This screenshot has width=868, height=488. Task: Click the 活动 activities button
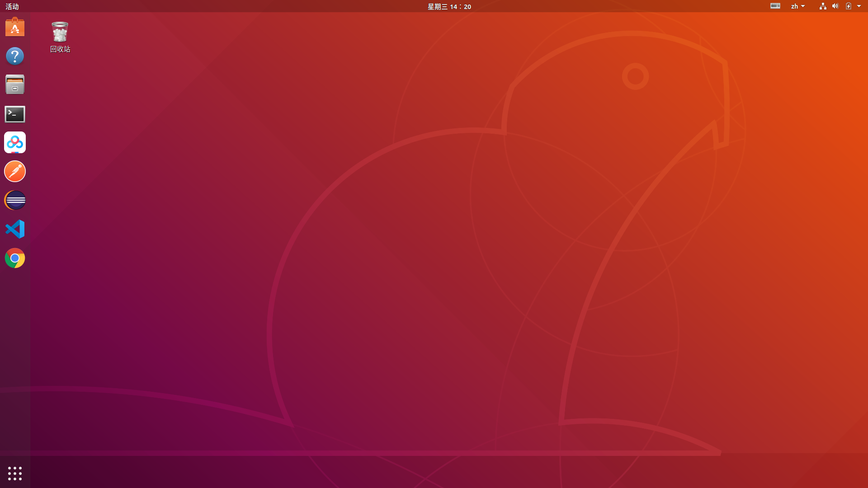pyautogui.click(x=12, y=6)
